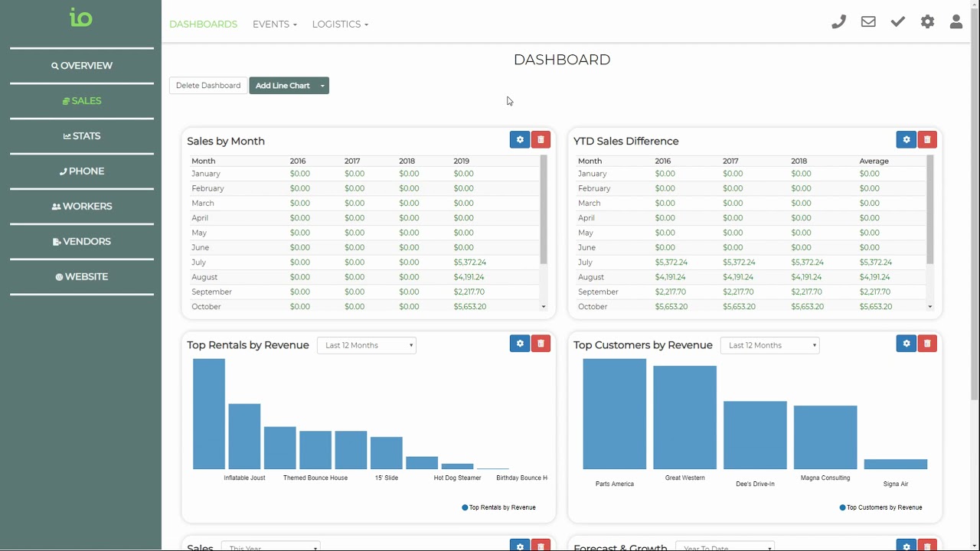The height and width of the screenshot is (551, 980).
Task: Open the Phone sidebar section
Action: coord(81,171)
